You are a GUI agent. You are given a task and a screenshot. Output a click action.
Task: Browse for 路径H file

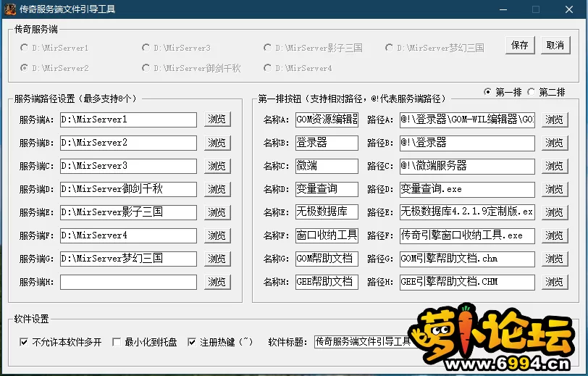pos(555,283)
